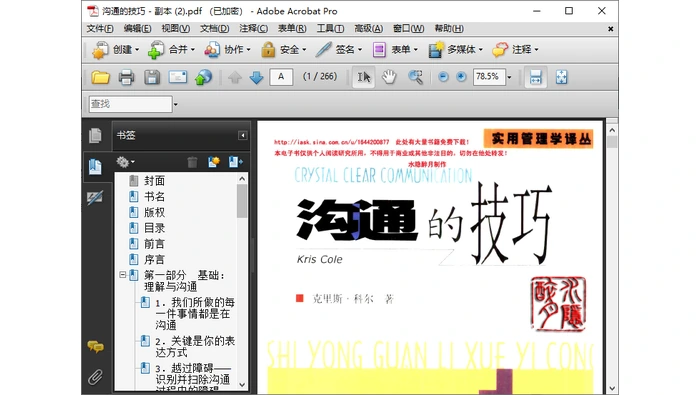Image resolution: width=700 pixels, height=395 pixels.
Task: Select the 前言 bookmark
Action: coord(154,244)
